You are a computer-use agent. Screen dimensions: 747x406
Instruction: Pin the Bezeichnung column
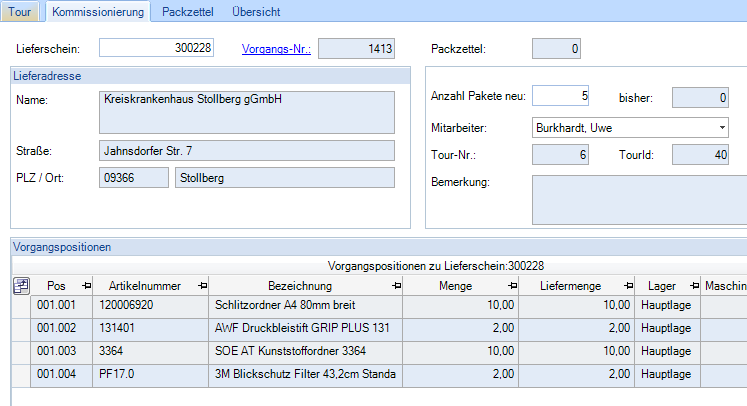coord(397,286)
